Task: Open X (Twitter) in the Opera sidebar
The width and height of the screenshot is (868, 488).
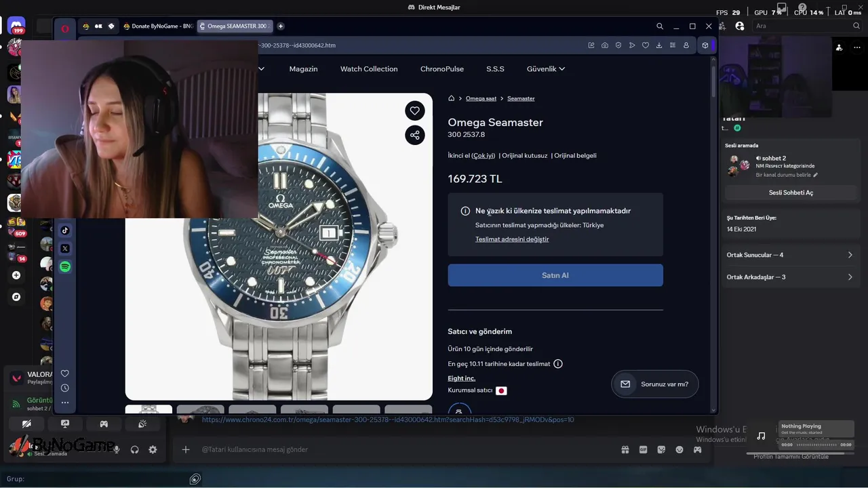Action: tap(65, 249)
